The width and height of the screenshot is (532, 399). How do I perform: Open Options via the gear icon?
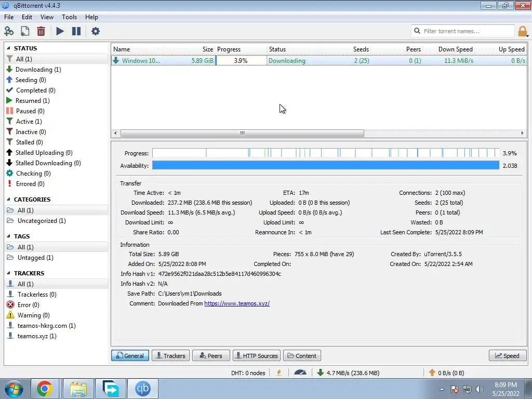tap(96, 31)
